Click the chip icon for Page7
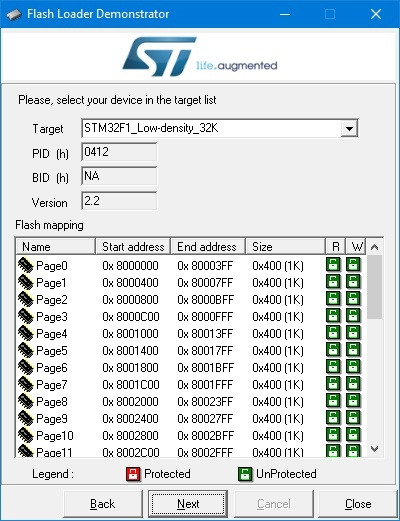Viewport: 400px width, 521px height. pos(26,384)
